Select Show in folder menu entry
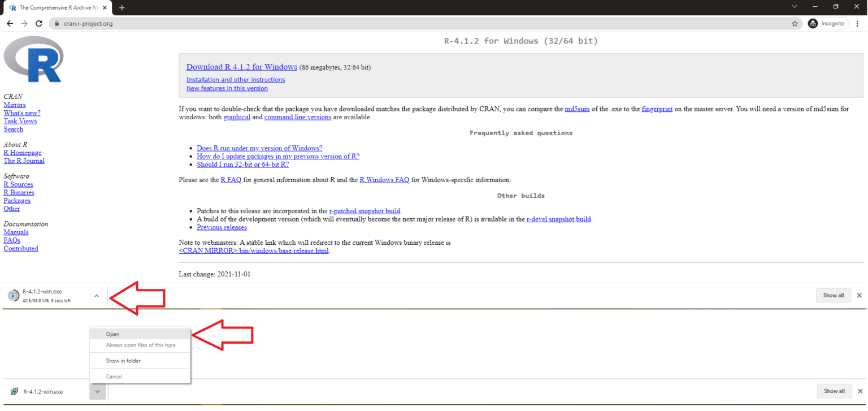868x411 pixels. pyautogui.click(x=123, y=361)
